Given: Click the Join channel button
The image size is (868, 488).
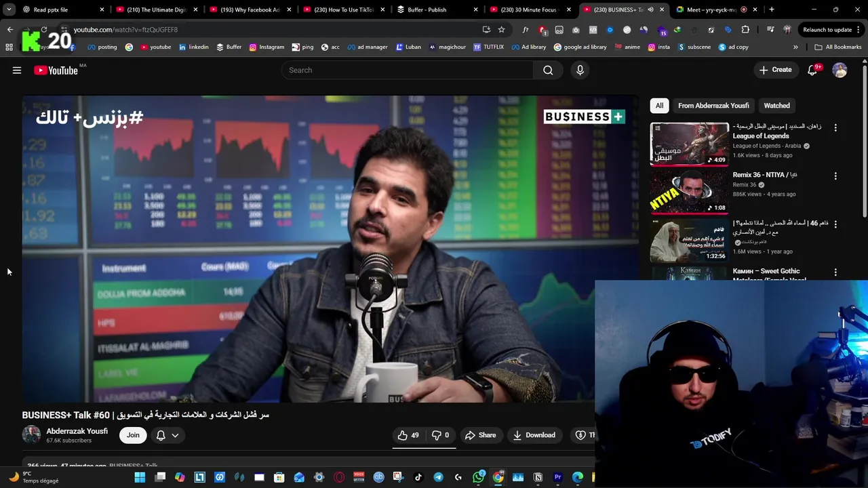Looking at the screenshot, I should [133, 435].
